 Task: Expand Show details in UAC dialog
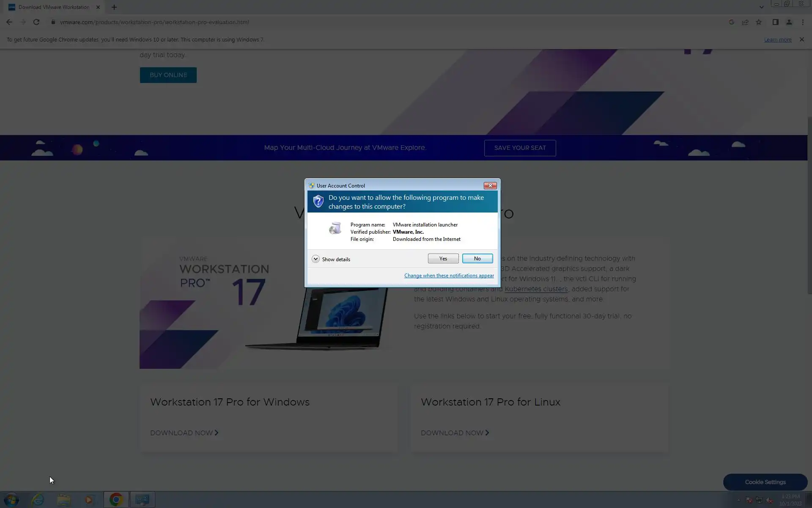[315, 259]
